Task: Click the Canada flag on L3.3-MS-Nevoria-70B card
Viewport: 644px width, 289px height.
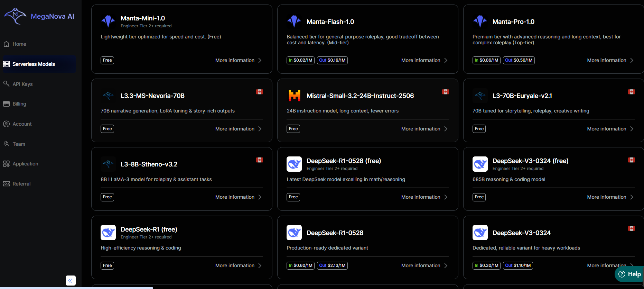Action: pyautogui.click(x=260, y=92)
